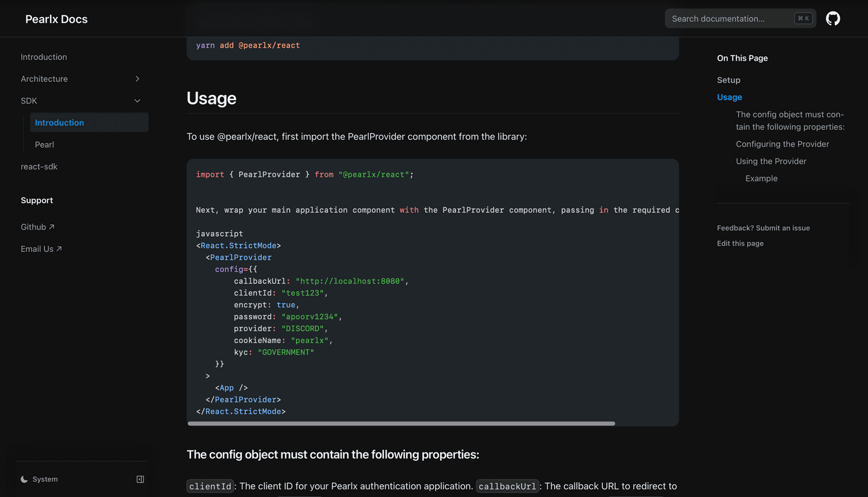Open the Email Us support link
Screen dimensions: 868x497
pyautogui.click(x=41, y=248)
